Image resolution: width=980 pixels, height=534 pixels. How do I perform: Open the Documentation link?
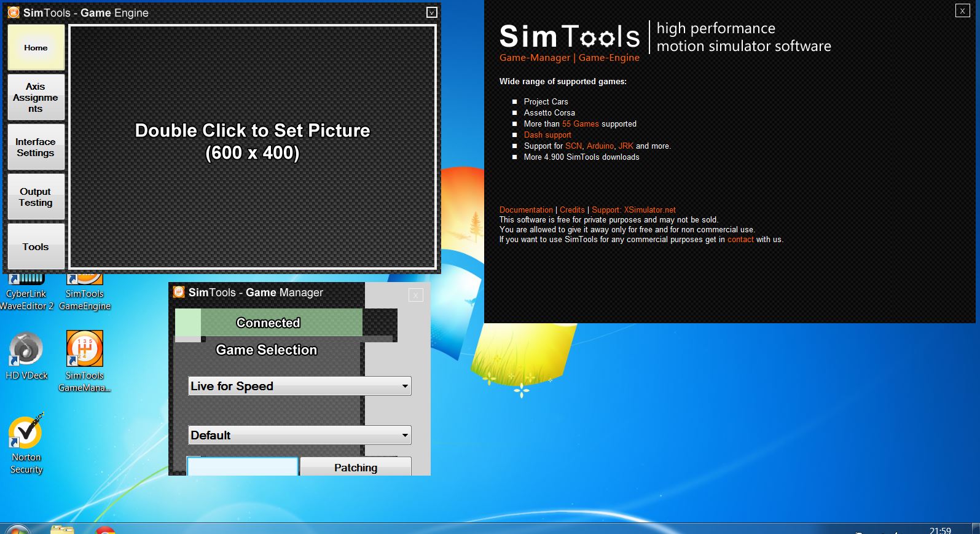[526, 210]
